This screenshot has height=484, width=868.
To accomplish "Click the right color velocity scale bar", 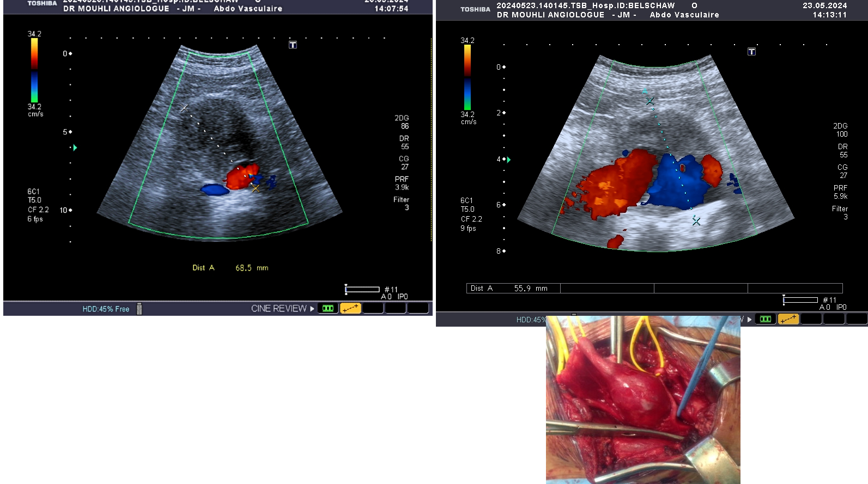I will 467,77.
